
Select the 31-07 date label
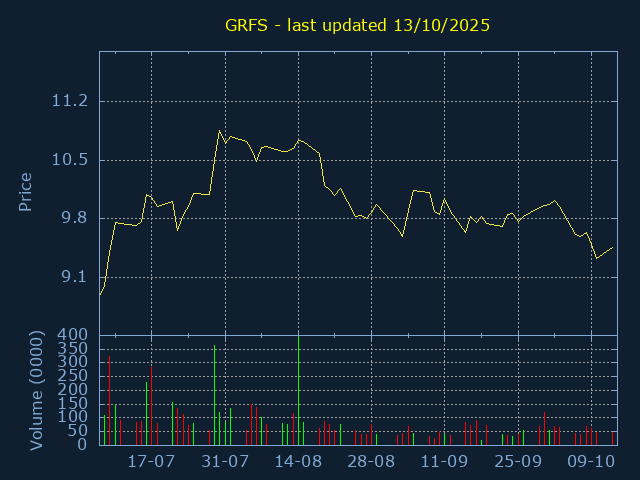pos(225,462)
